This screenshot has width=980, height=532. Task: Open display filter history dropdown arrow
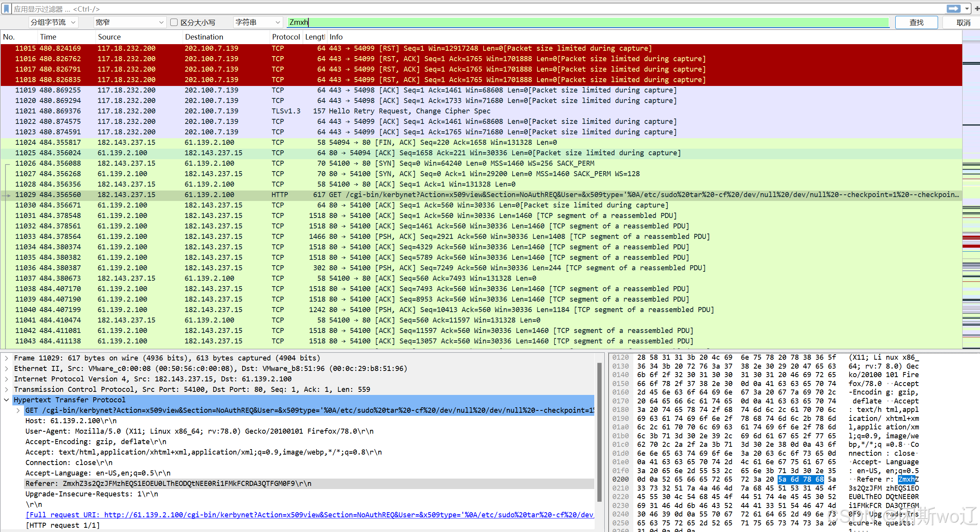(966, 9)
